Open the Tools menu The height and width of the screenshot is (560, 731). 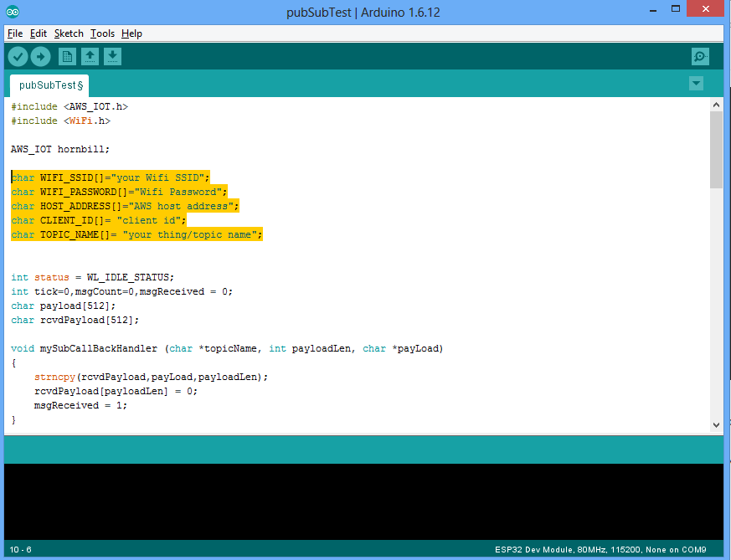pos(102,33)
